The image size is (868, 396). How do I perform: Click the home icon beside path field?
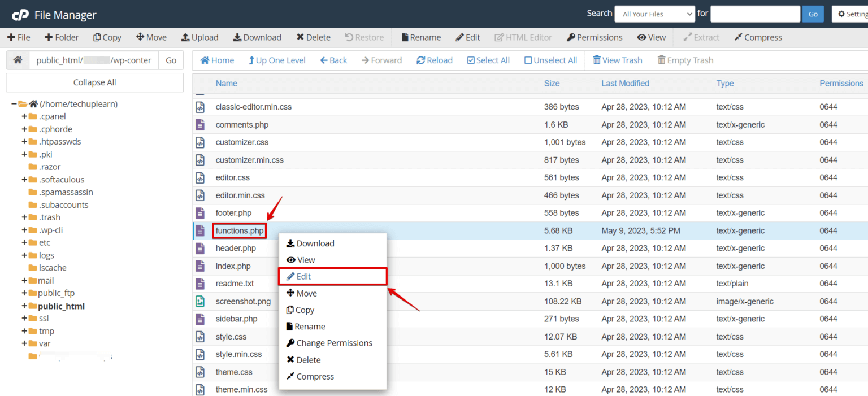18,60
